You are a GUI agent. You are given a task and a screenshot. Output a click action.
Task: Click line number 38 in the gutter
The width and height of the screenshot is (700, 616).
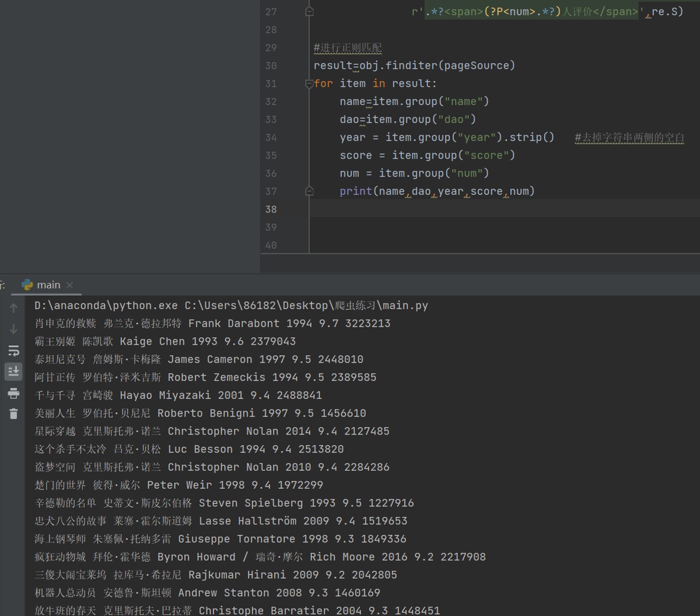271,209
